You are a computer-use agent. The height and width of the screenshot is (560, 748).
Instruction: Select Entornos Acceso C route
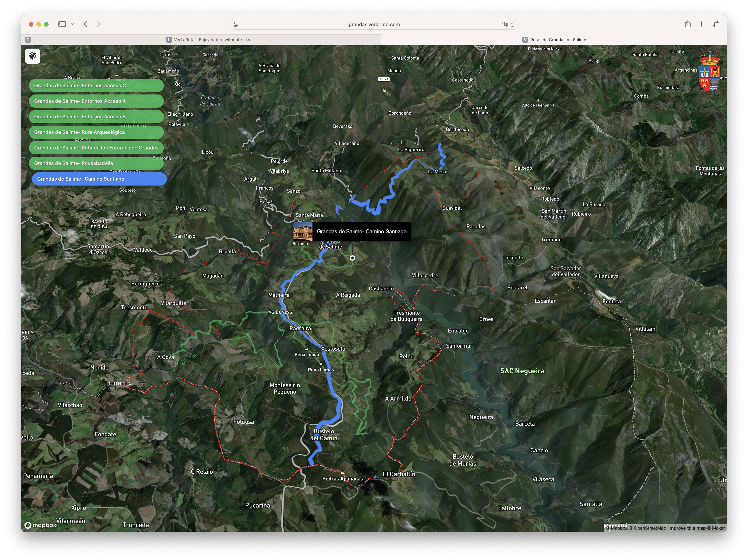[96, 86]
